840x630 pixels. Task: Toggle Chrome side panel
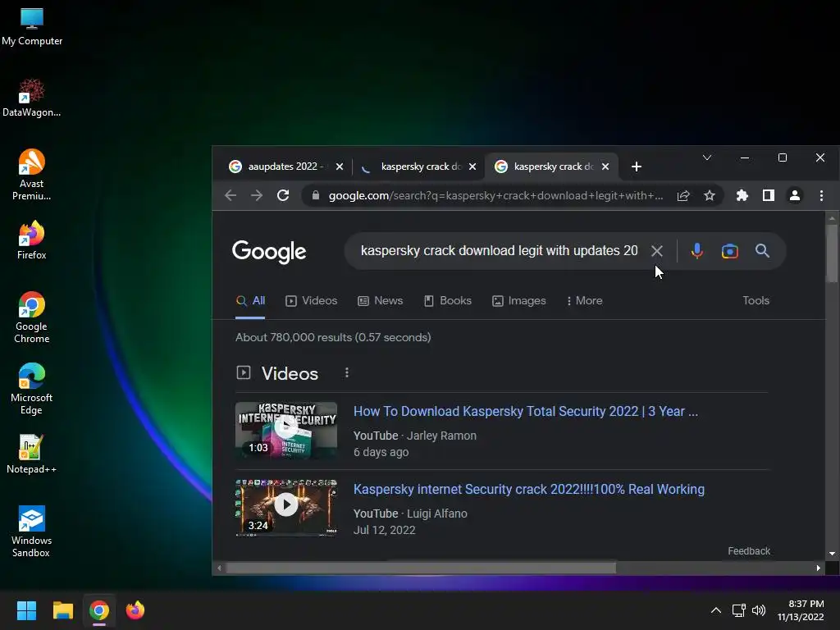[x=768, y=195]
